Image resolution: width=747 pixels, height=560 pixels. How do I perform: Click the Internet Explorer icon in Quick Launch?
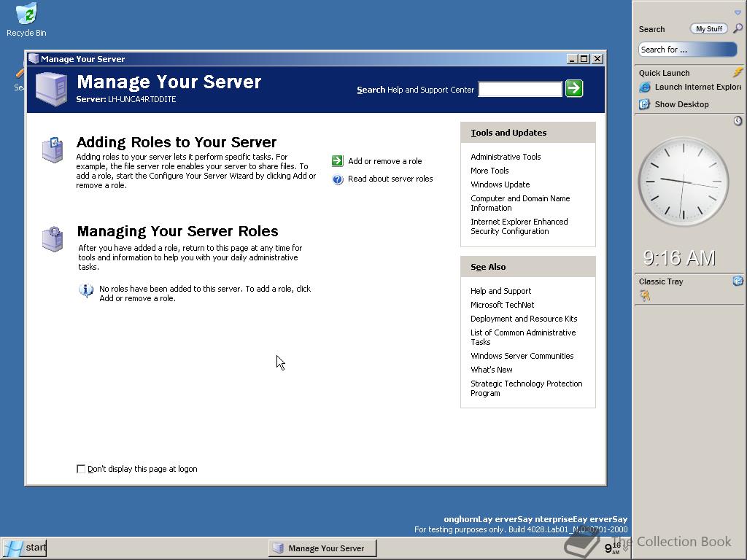[645, 87]
